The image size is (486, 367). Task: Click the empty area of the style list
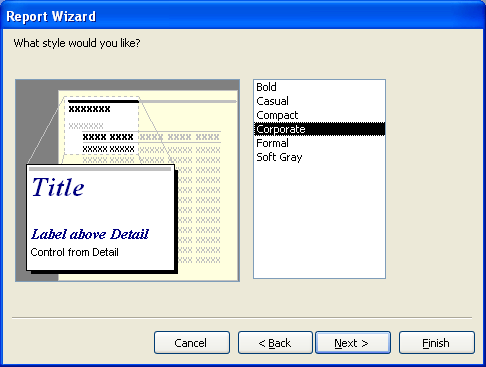tap(319, 220)
